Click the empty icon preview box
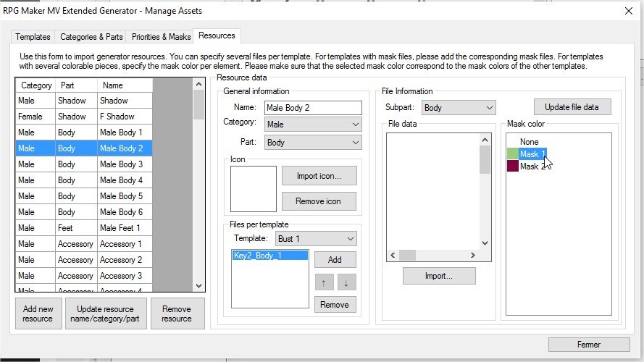Screen dimensions: 644x362 click(254, 189)
